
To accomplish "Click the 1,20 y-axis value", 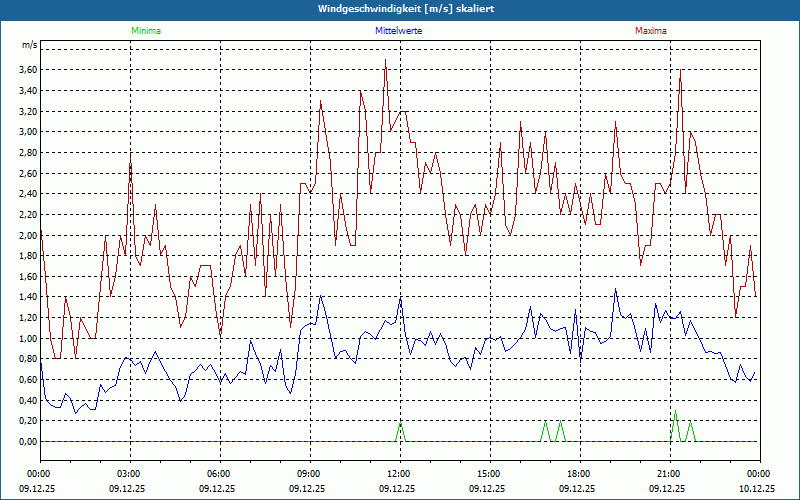I will [x=29, y=318].
